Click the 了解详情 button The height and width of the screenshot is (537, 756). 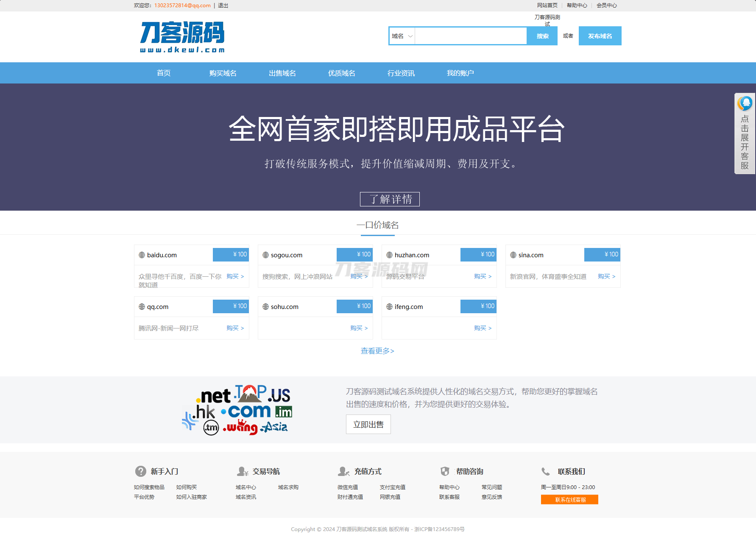click(390, 199)
